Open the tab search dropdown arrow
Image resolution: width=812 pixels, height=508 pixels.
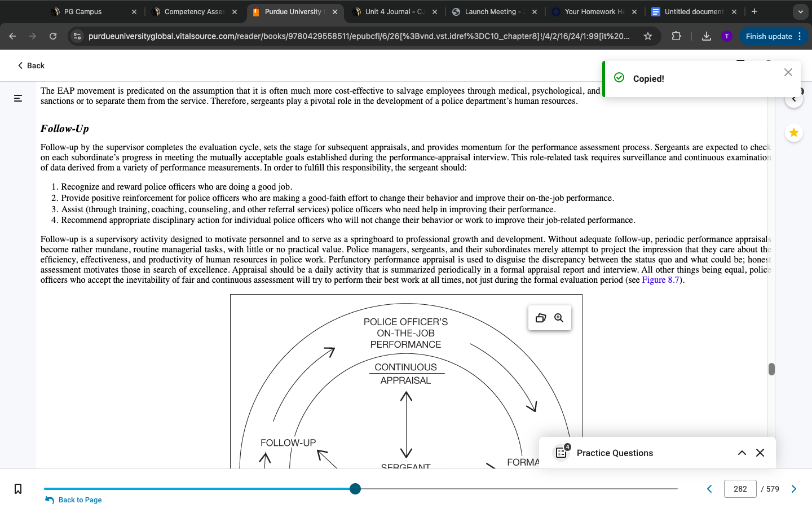pos(800,11)
